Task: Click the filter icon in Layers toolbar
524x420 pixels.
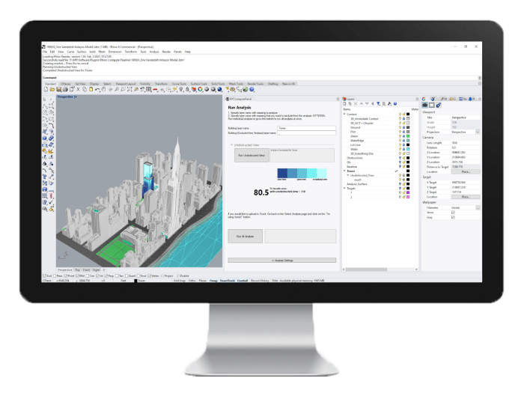Action: click(378, 104)
